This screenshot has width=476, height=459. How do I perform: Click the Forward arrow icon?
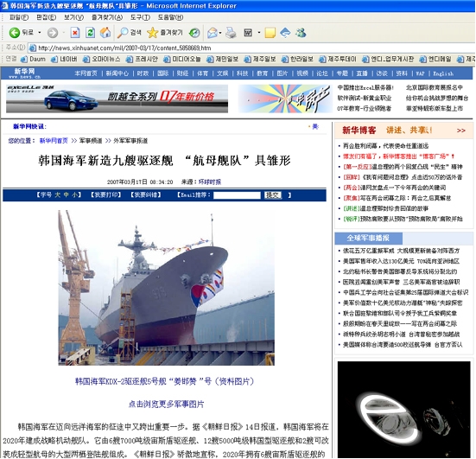(x=53, y=33)
